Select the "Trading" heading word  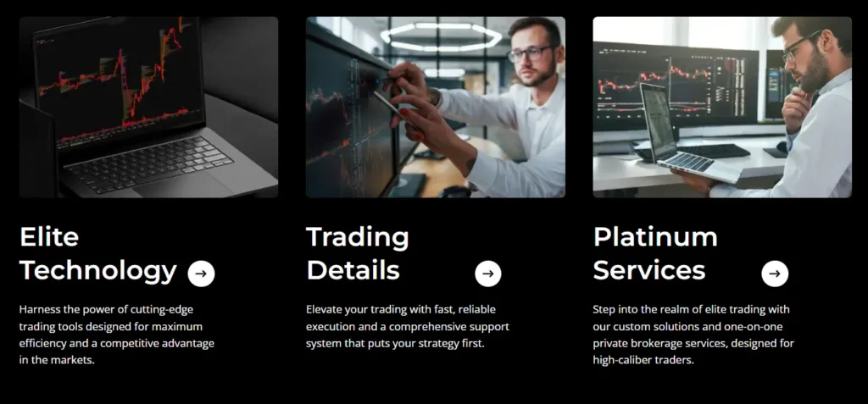click(357, 236)
